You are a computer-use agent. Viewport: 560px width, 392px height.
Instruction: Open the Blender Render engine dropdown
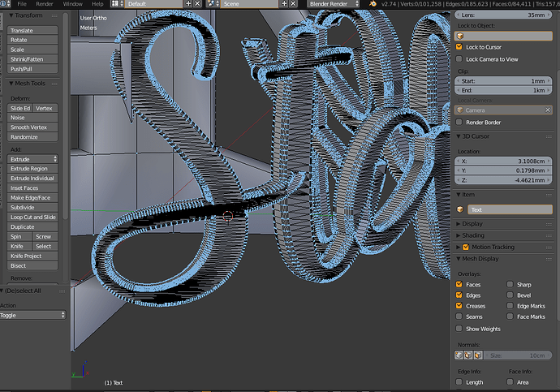[x=333, y=4]
